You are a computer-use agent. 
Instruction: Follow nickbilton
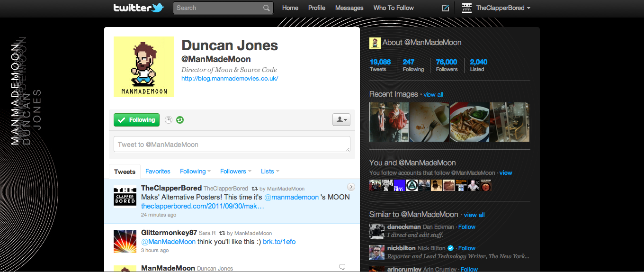tap(466, 248)
